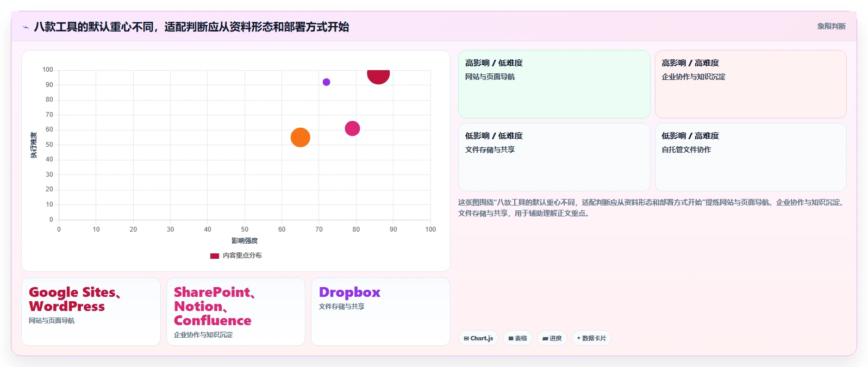Click the 文件存储与共享 text in quadrant card
Image resolution: width=868 pixels, height=367 pixels.
[x=490, y=150]
